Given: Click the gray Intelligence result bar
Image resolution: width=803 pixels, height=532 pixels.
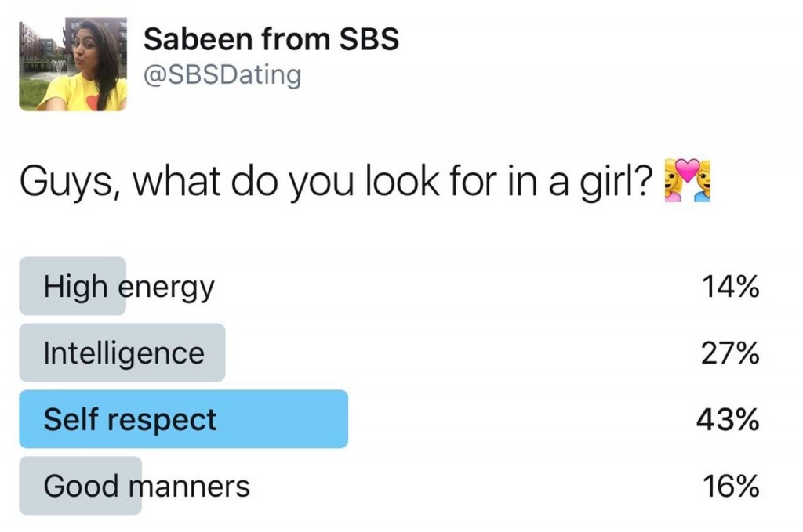Looking at the screenshot, I should pyautogui.click(x=122, y=353).
